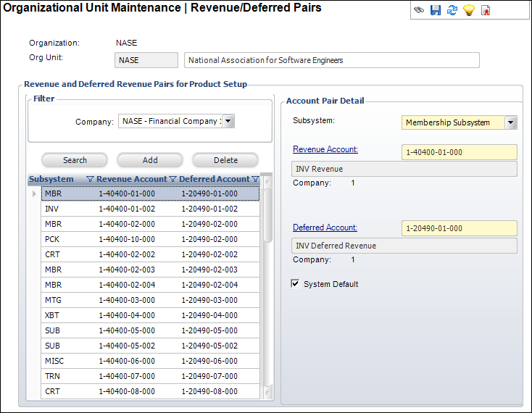Select the SUB row with 1-40400-05-000
The image size is (532, 413).
pos(150,330)
